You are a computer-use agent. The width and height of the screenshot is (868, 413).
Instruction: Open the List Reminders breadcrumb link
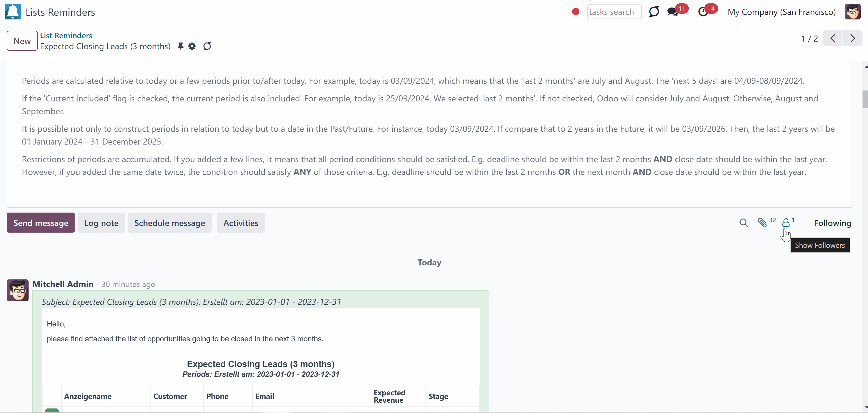66,35
